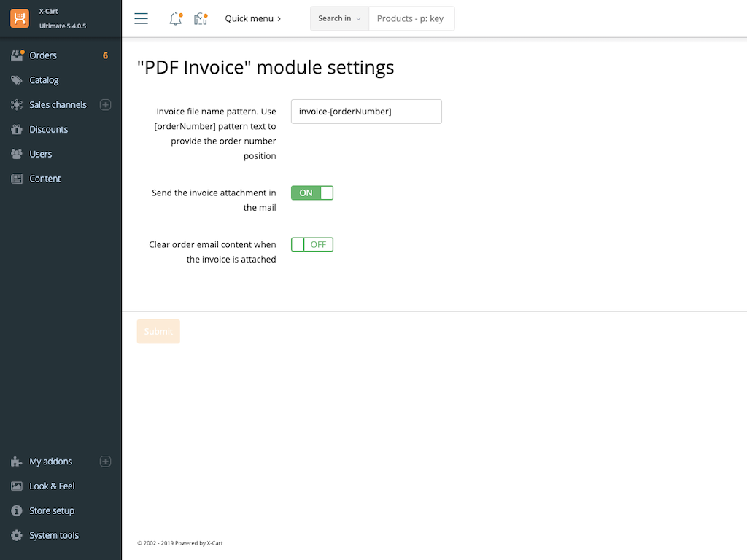Viewport: 747px width, 560px height.
Task: Click the Catalog tags icon
Action: [x=16, y=80]
